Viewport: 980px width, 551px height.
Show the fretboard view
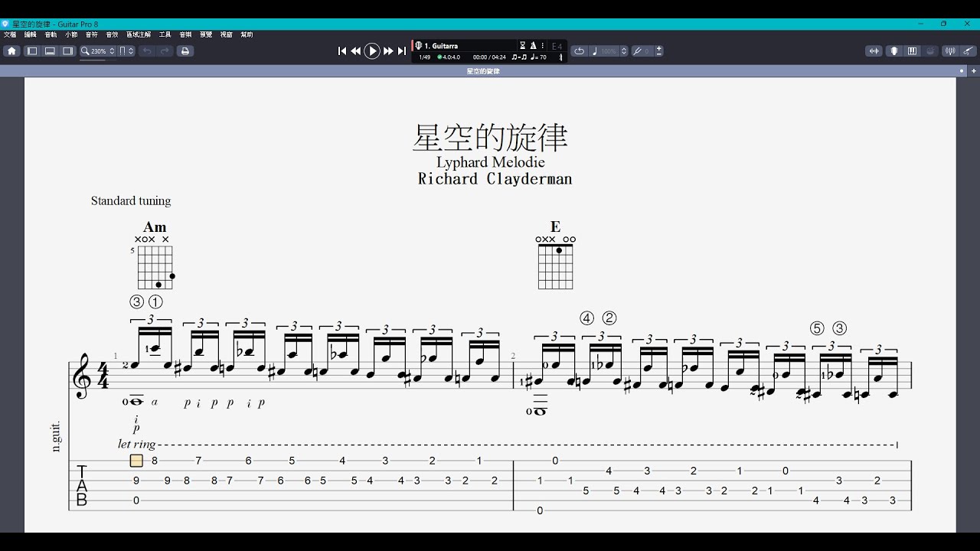tap(893, 51)
